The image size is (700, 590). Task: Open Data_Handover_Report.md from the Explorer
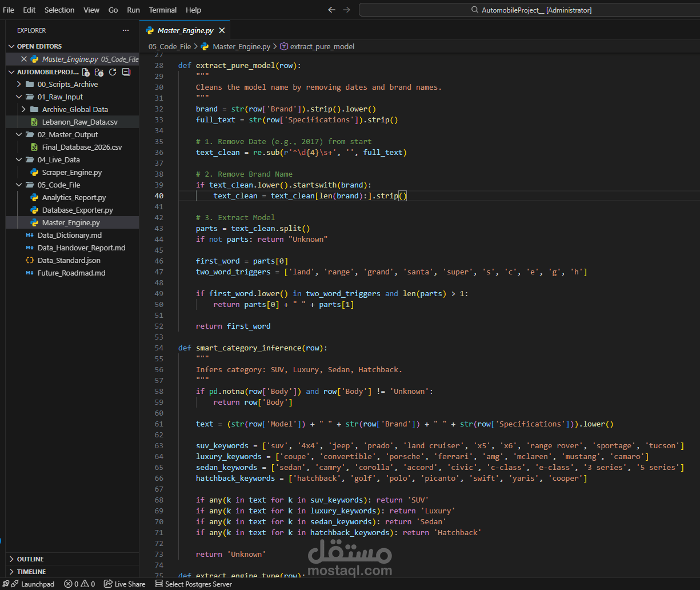(x=81, y=248)
